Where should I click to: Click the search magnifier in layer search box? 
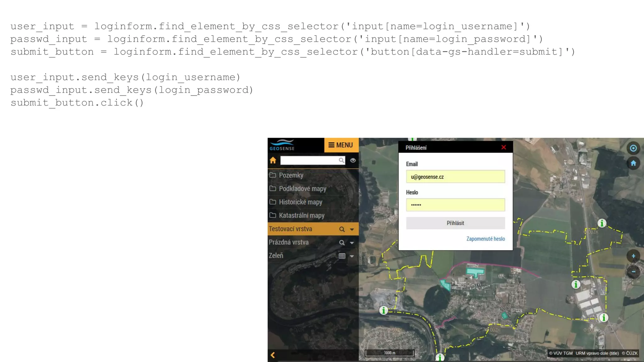coord(341,161)
